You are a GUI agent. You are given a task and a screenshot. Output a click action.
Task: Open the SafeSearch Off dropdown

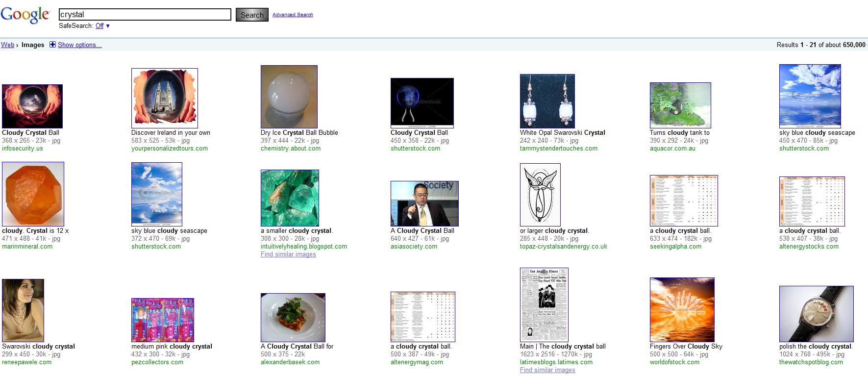[102, 26]
